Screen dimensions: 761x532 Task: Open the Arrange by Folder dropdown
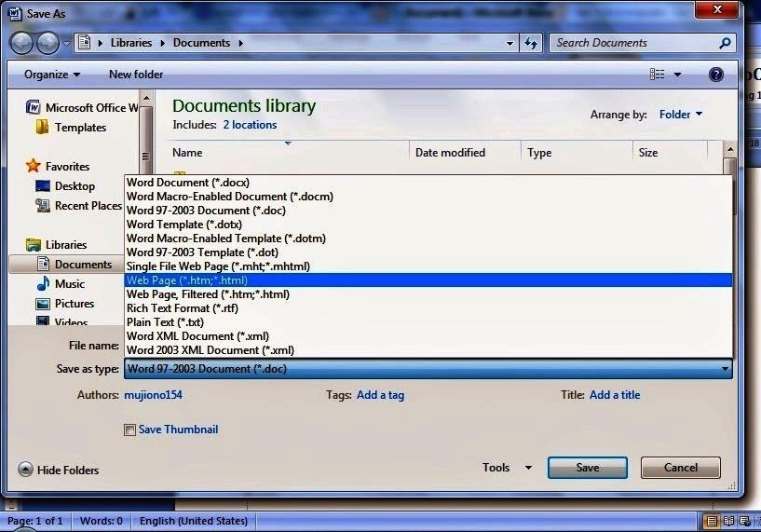681,114
